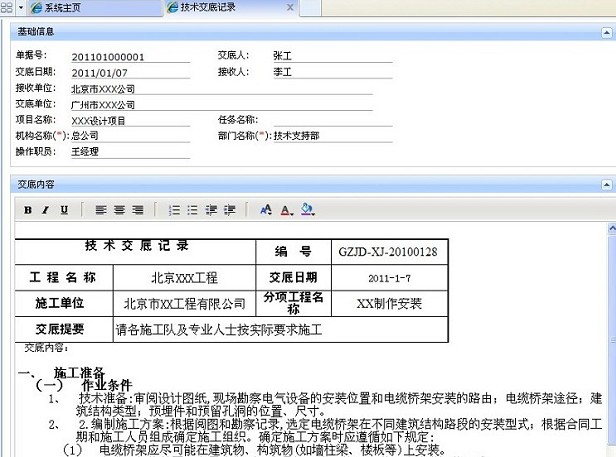Screen dimensions: 616x457
Task: Decrease indent in editor toolbar
Action: tap(211, 210)
